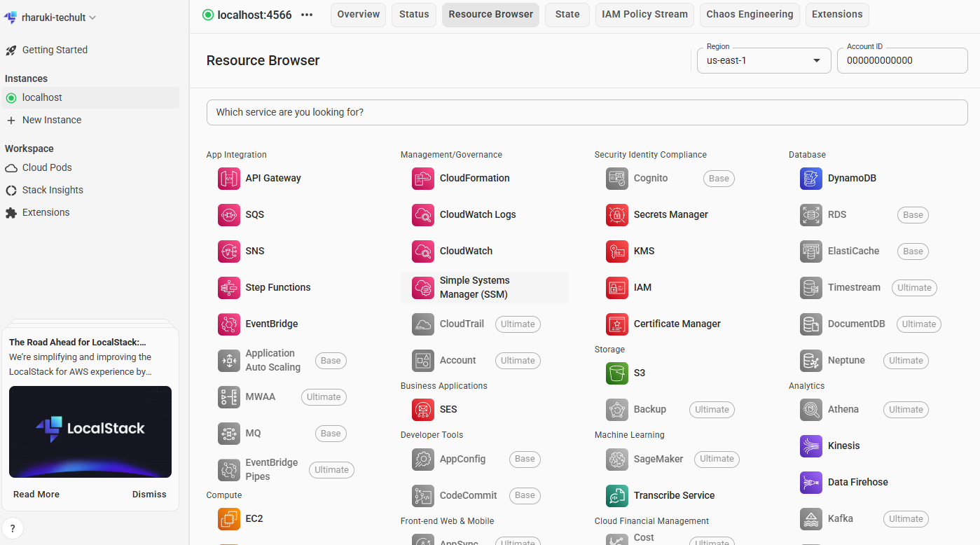Focus the service search field
The image size is (980, 545).
point(587,113)
